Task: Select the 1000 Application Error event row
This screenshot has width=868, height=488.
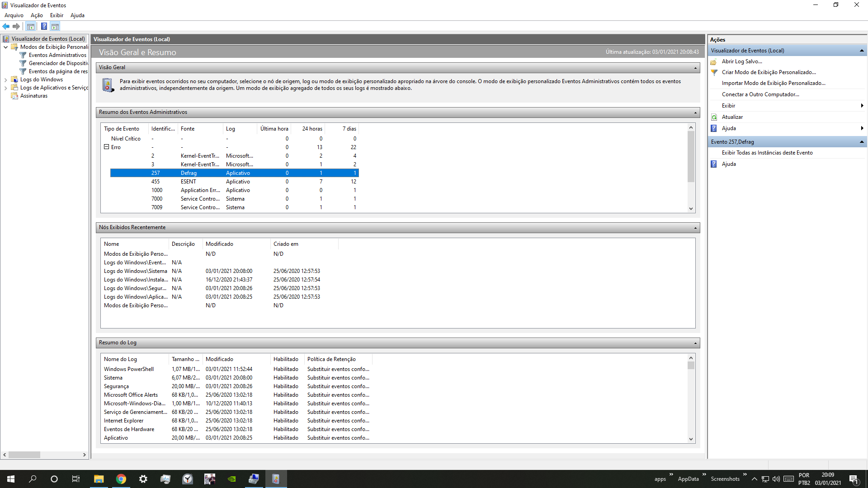Action: coord(234,190)
